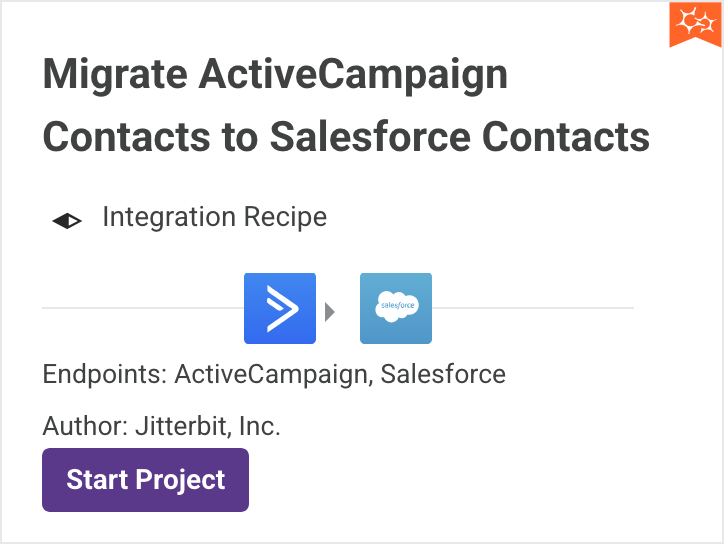Click the blue ActiveCampaign endpoint icon

[280, 308]
